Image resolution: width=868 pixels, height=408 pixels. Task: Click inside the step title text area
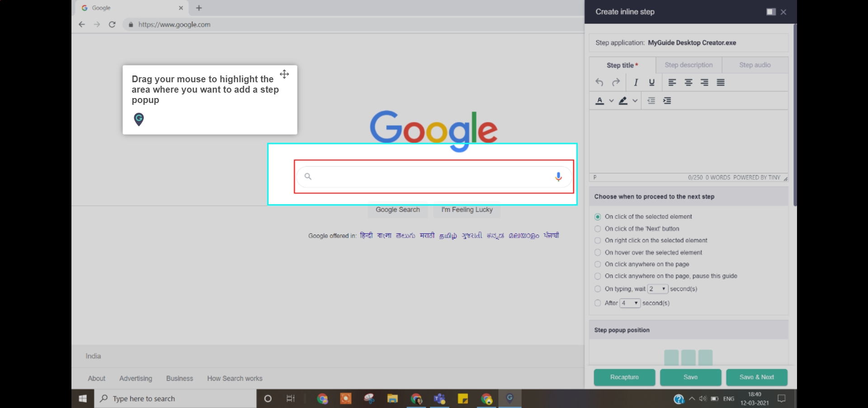pyautogui.click(x=689, y=141)
